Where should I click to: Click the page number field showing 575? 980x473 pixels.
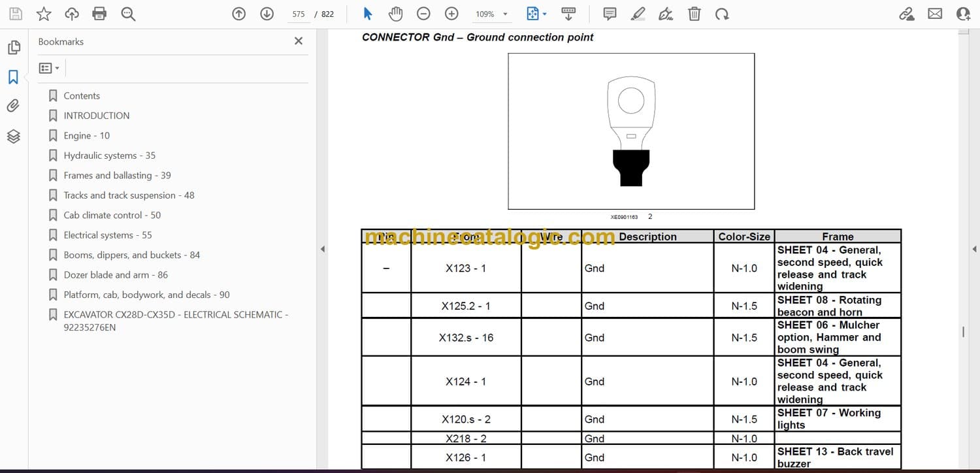click(x=299, y=14)
